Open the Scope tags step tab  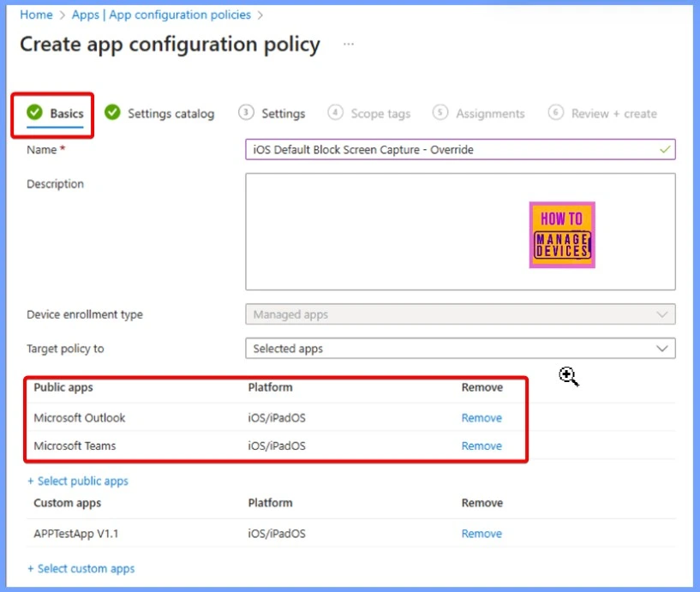368,113
